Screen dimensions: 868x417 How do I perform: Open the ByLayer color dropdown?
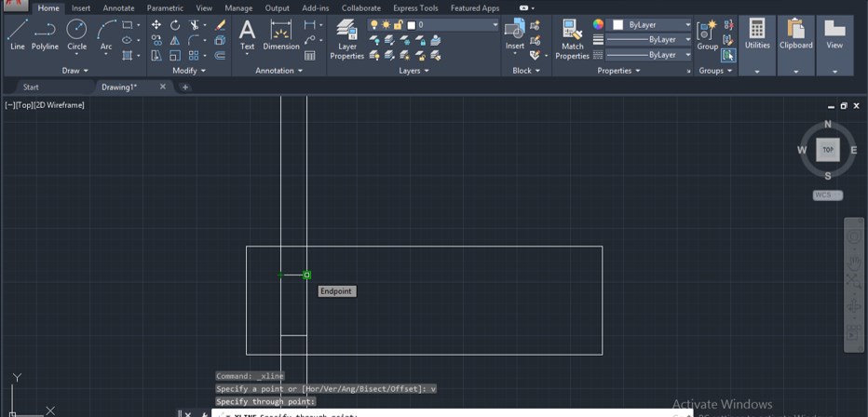649,25
